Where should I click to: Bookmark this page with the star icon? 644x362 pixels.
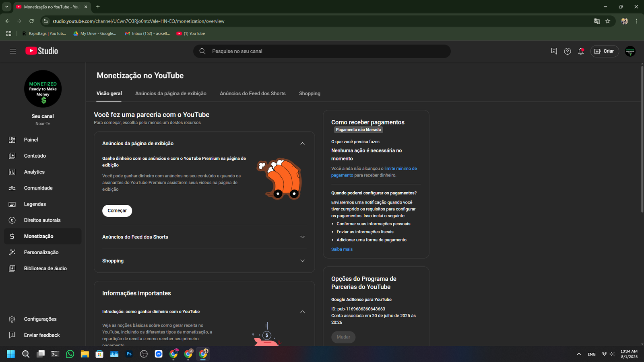608,21
